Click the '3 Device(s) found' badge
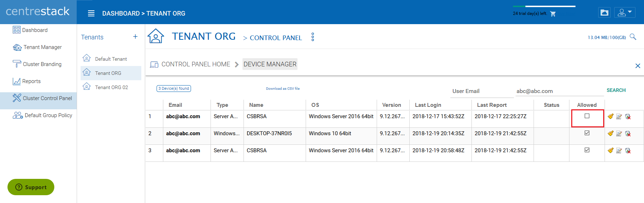The width and height of the screenshot is (644, 203). pos(174,88)
